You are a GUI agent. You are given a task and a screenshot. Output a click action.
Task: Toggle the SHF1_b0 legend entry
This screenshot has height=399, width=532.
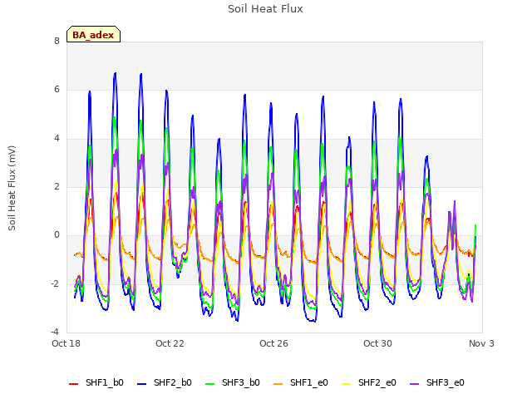coord(96,382)
